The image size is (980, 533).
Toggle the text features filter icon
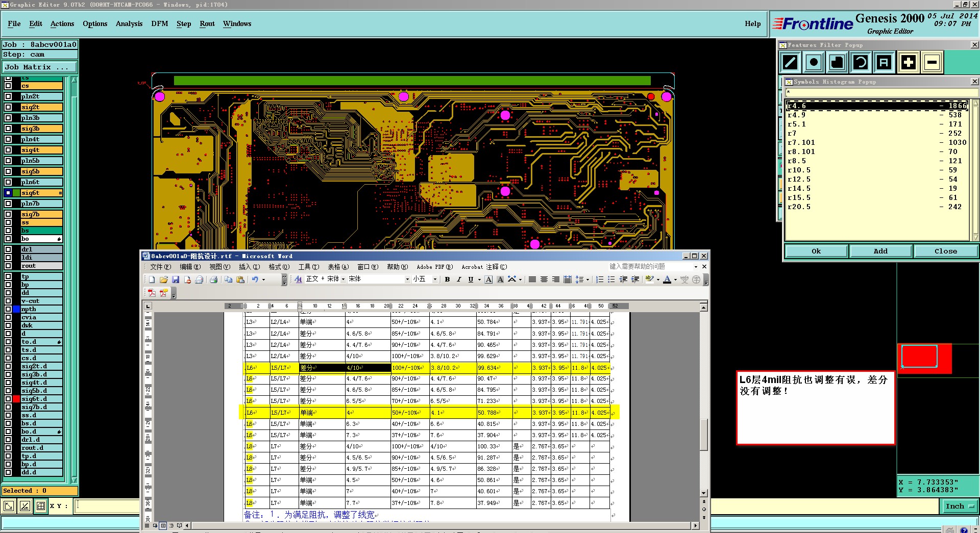[x=884, y=62]
